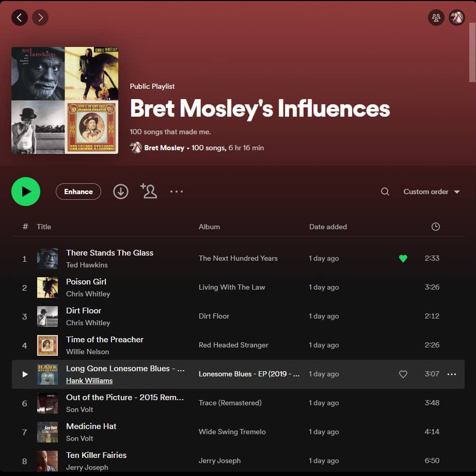Open the Hank Williams artist link

tap(89, 380)
